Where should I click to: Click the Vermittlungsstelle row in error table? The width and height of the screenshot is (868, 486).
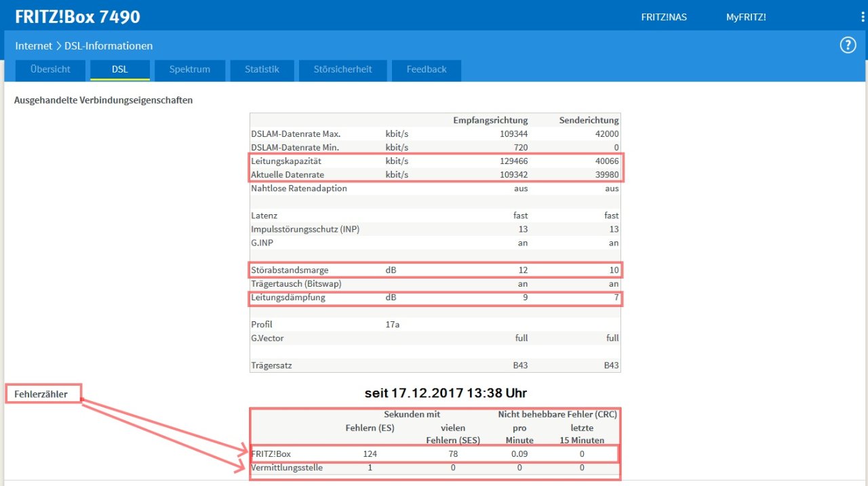[286, 467]
